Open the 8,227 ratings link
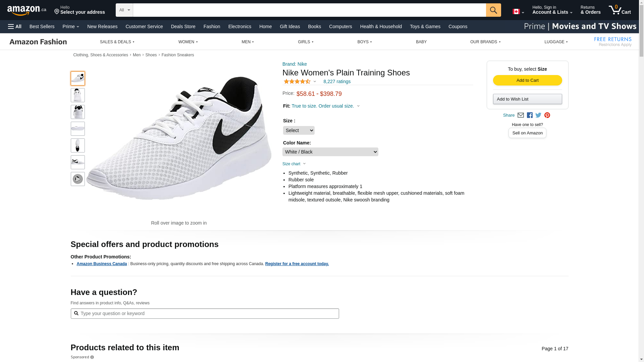 (x=337, y=81)
